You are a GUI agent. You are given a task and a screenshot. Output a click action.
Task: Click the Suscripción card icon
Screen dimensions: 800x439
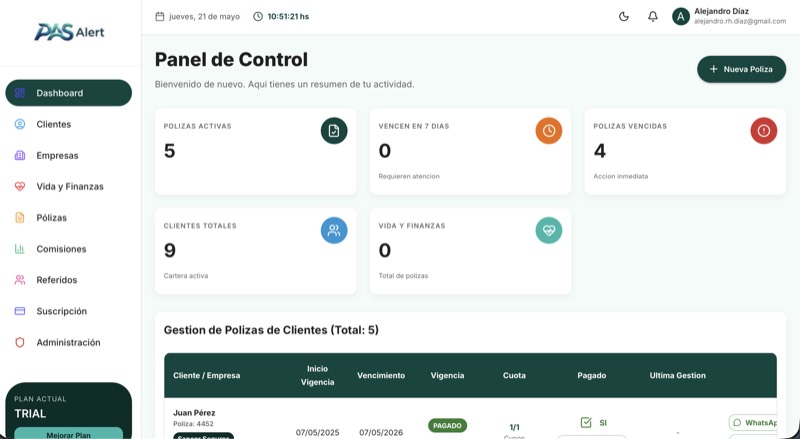(20, 311)
